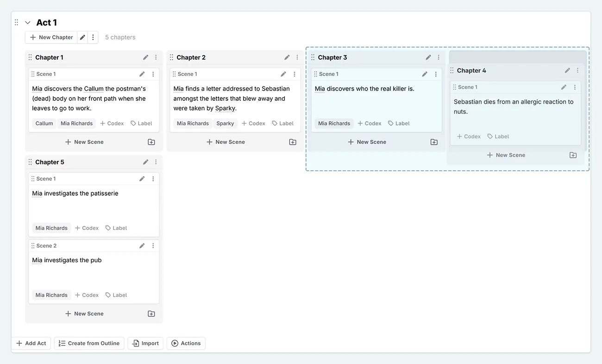Edit Scene 2 in Chapter 5 via pencil icon

pyautogui.click(x=142, y=245)
